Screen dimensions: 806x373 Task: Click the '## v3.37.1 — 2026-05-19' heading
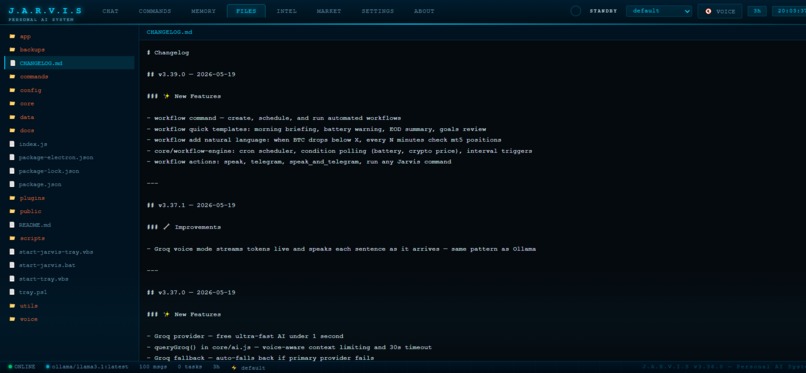pos(191,206)
